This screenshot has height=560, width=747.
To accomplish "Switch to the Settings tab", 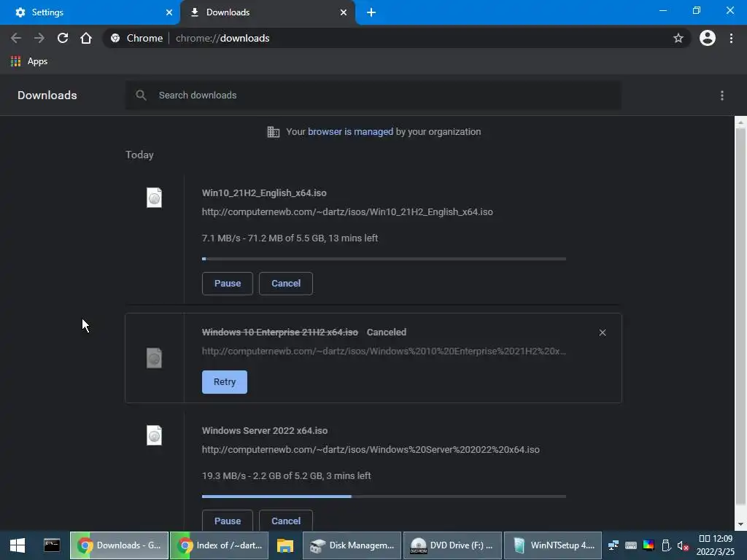I will (x=90, y=12).
